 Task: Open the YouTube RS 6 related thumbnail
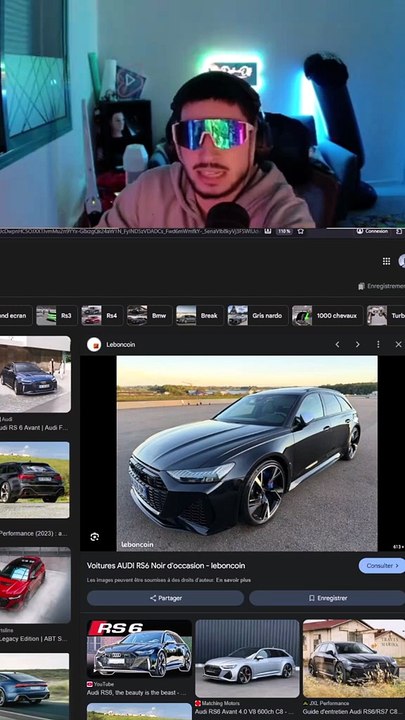[139, 648]
